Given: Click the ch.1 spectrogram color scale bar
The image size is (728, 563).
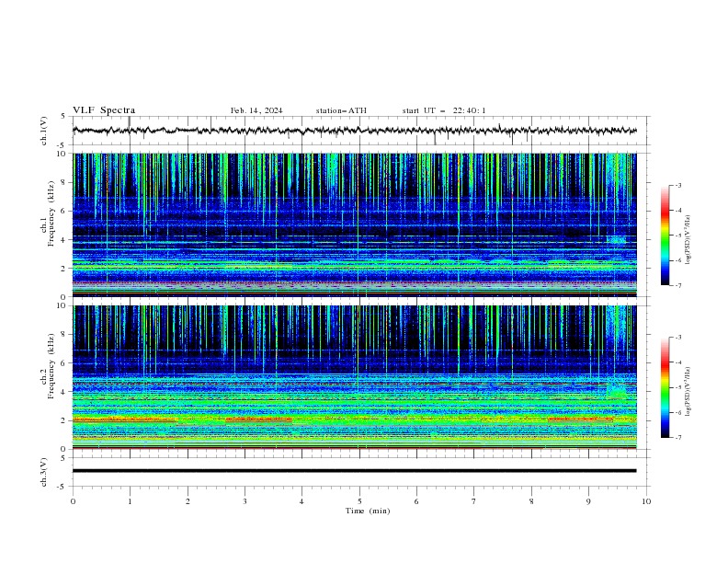Looking at the screenshot, I should [665, 236].
